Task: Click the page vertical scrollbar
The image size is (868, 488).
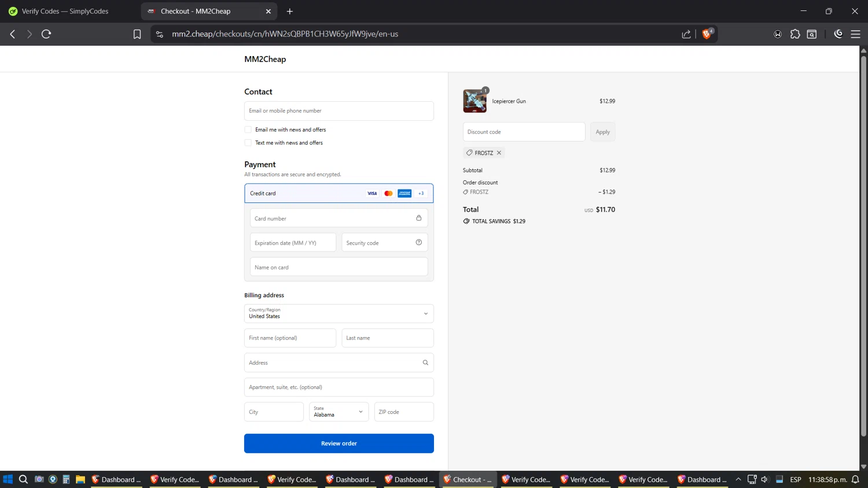Action: point(863,246)
